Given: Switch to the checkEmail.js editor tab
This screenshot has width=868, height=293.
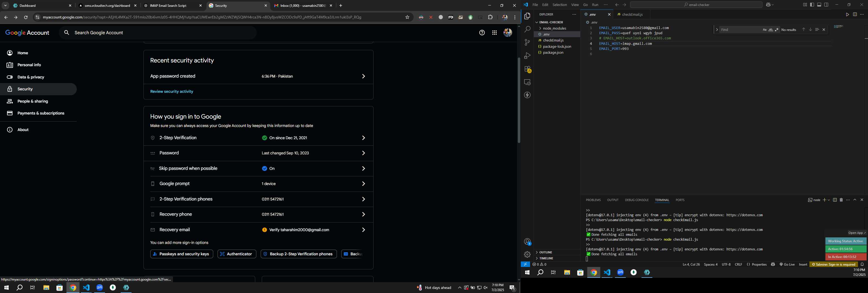Looking at the screenshot, I should tap(631, 14).
